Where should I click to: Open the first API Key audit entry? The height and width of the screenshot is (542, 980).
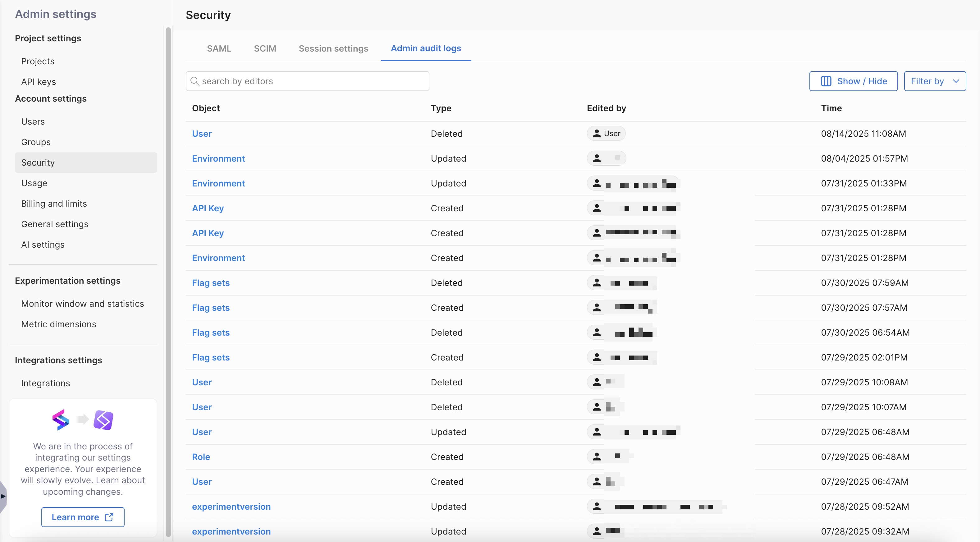tap(208, 208)
